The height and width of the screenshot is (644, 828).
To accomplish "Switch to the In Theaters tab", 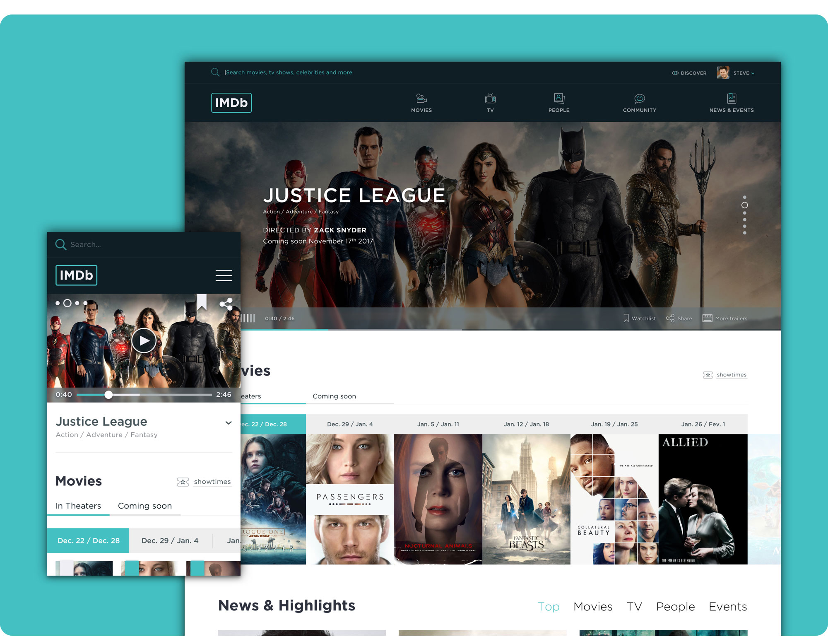I will click(78, 506).
